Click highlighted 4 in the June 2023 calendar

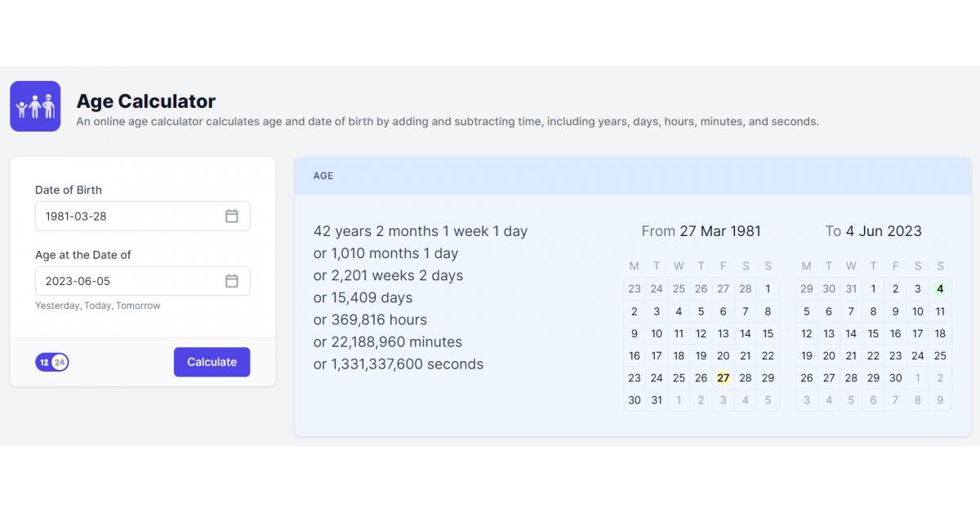pyautogui.click(x=940, y=289)
